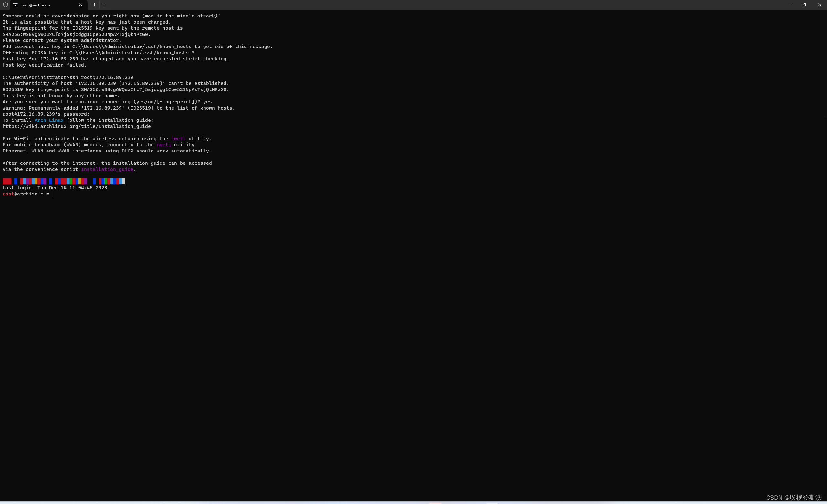
Task: Click 'This key is not known' line
Action: pos(60,96)
